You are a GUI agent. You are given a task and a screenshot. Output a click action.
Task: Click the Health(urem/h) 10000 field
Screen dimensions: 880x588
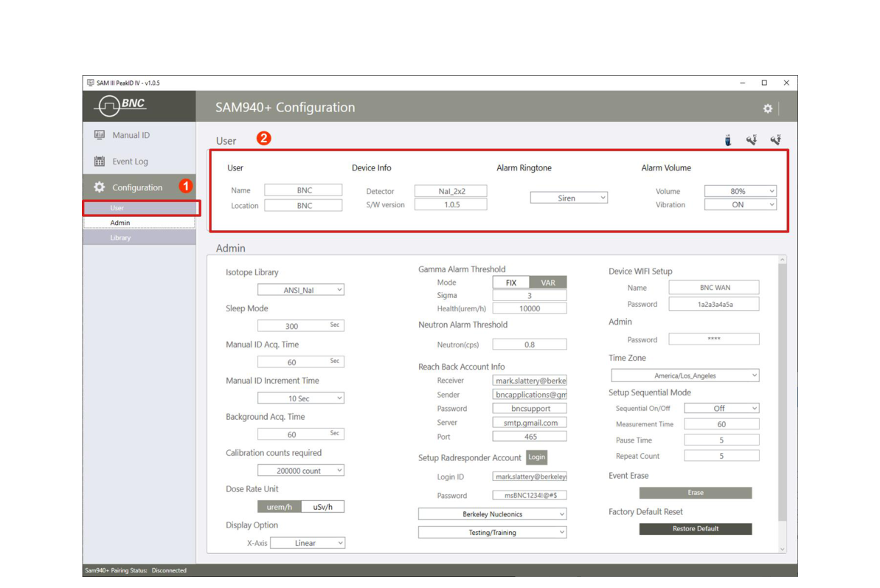pyautogui.click(x=529, y=308)
